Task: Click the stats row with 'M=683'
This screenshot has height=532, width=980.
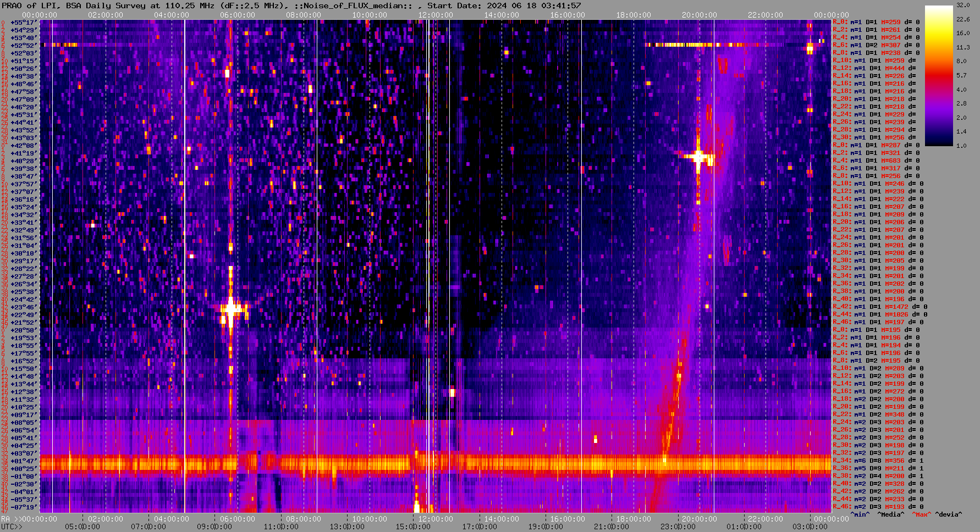Action: (876, 160)
